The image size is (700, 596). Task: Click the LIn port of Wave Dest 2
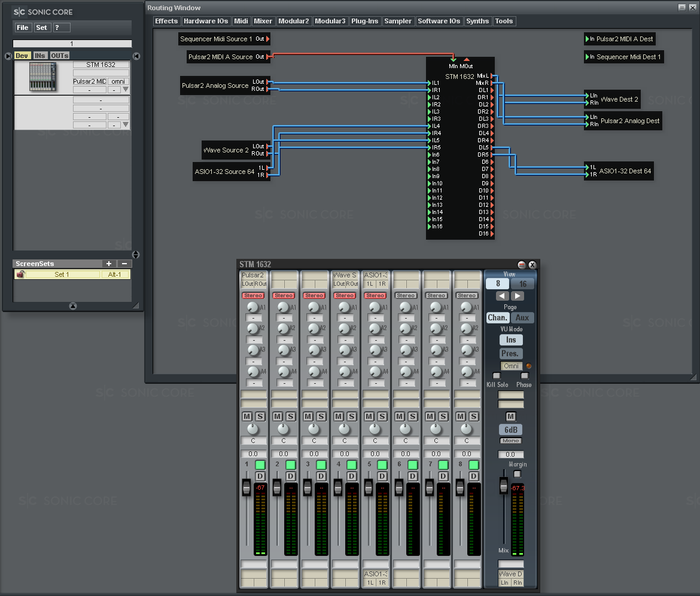pos(587,95)
